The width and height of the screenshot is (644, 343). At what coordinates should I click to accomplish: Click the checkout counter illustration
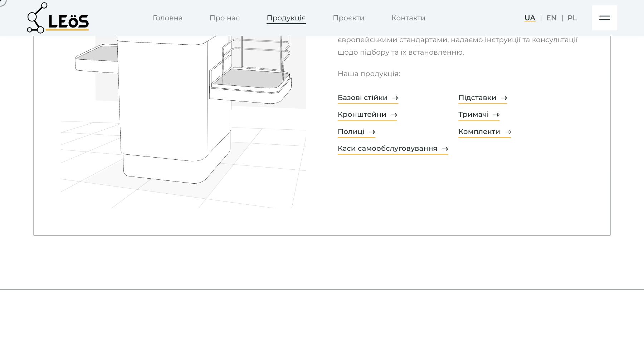(x=183, y=121)
